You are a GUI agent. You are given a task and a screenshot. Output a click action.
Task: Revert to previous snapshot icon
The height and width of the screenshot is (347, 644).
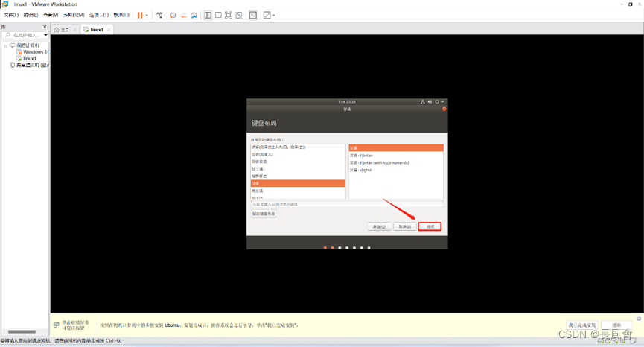[184, 15]
